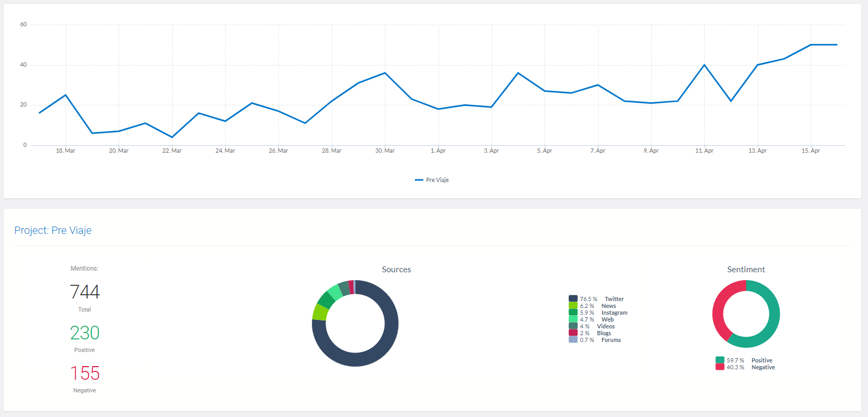868x417 pixels.
Task: Toggle the Pre Viaje series legend
Action: click(x=432, y=180)
